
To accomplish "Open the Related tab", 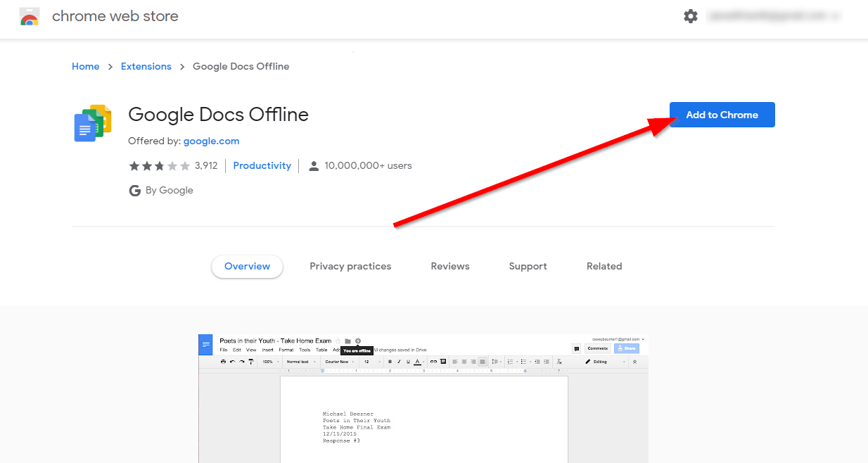I will tap(604, 266).
